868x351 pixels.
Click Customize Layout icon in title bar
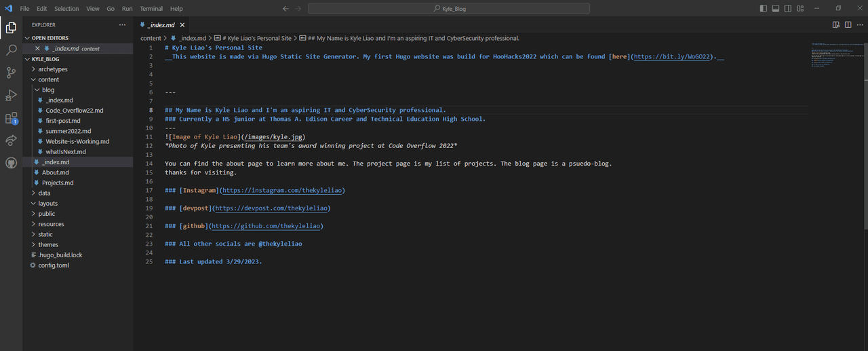[802, 9]
